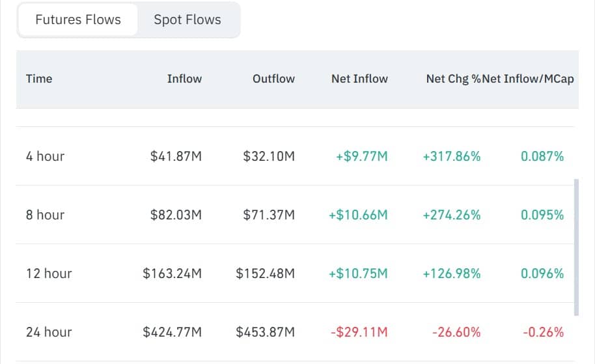Click the Net Inflow/MCap column header

click(528, 79)
